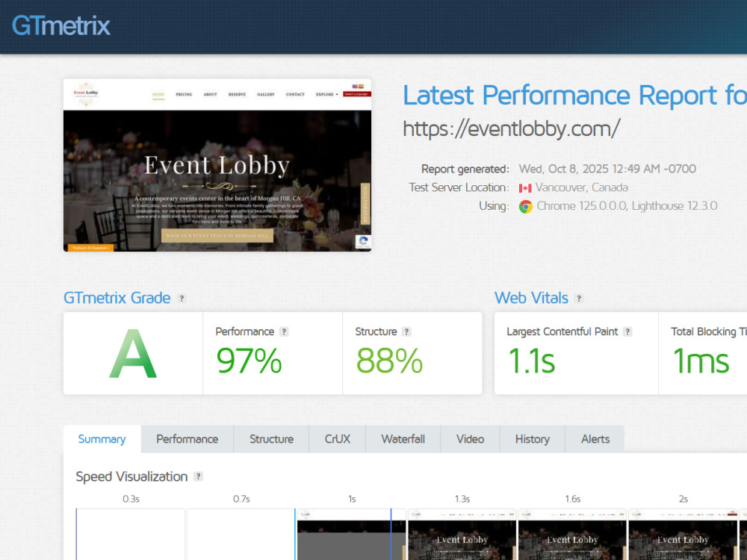Click the Structure score help icon
Viewport: 747px width, 560px height.
point(406,332)
